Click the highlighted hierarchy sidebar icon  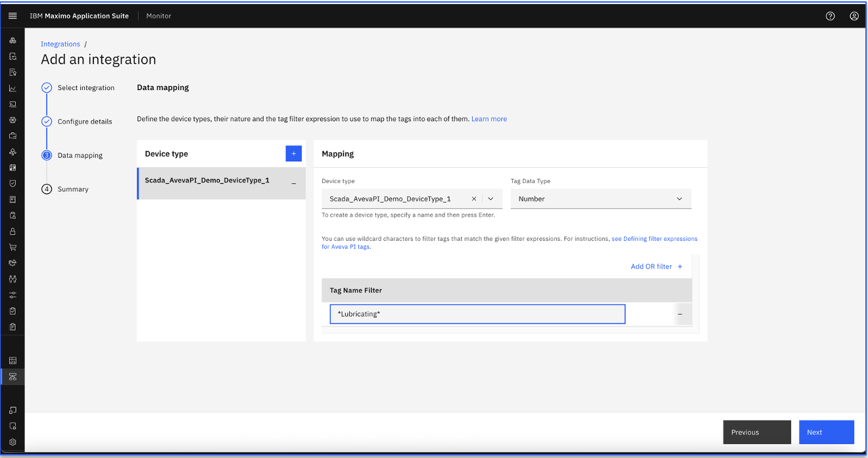click(x=12, y=376)
